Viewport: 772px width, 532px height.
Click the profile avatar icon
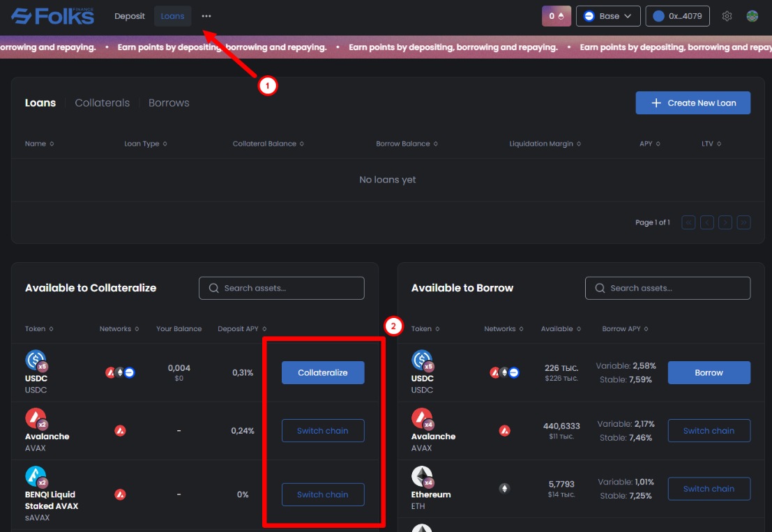click(x=752, y=16)
